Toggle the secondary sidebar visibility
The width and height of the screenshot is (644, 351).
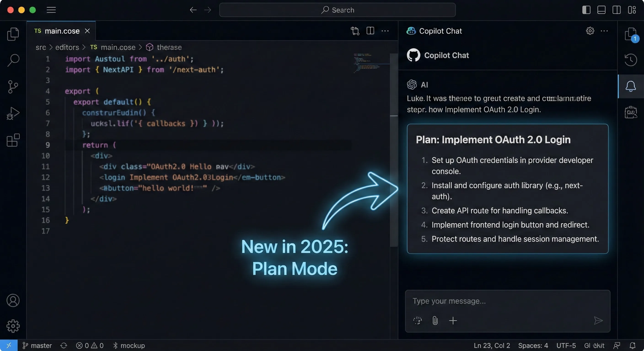point(617,10)
